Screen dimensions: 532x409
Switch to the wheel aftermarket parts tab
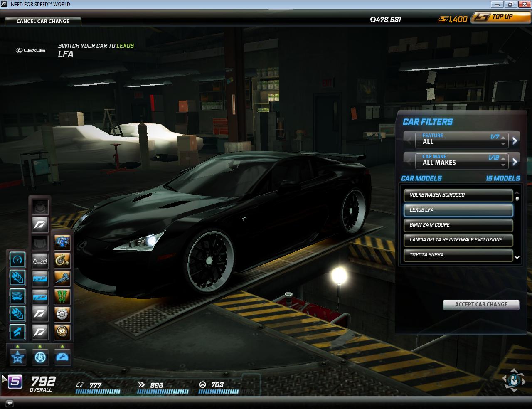click(40, 357)
